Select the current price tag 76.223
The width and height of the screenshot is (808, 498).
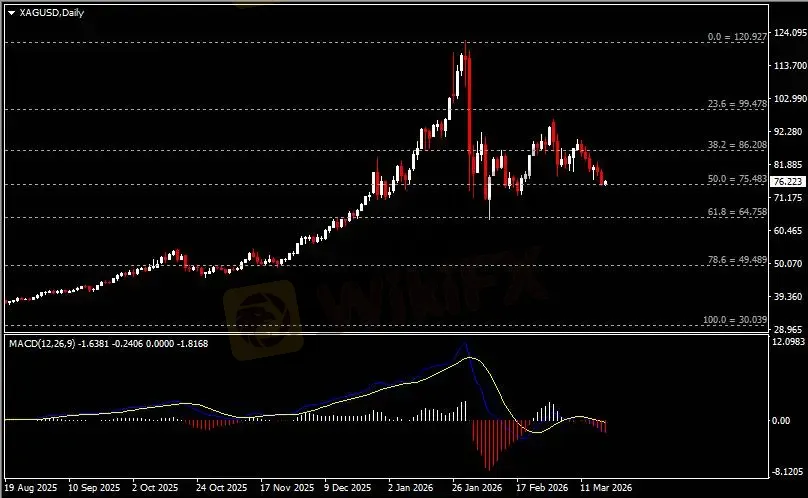[789, 181]
